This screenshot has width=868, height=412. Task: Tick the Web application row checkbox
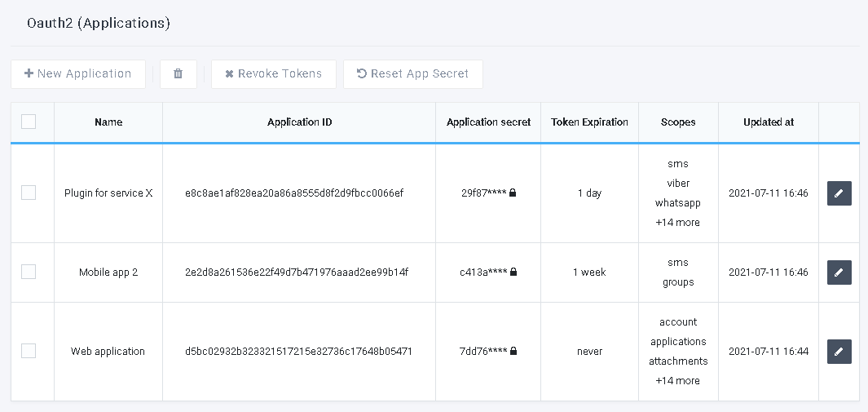pos(29,351)
